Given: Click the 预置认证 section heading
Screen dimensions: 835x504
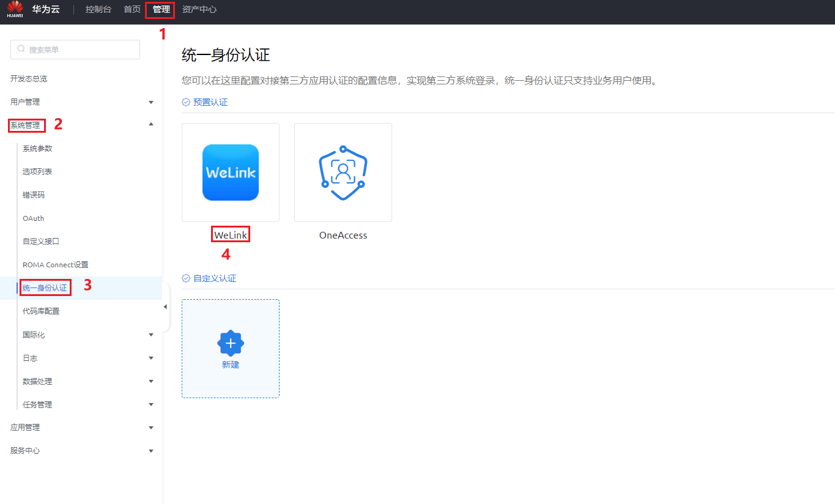Looking at the screenshot, I should point(210,102).
